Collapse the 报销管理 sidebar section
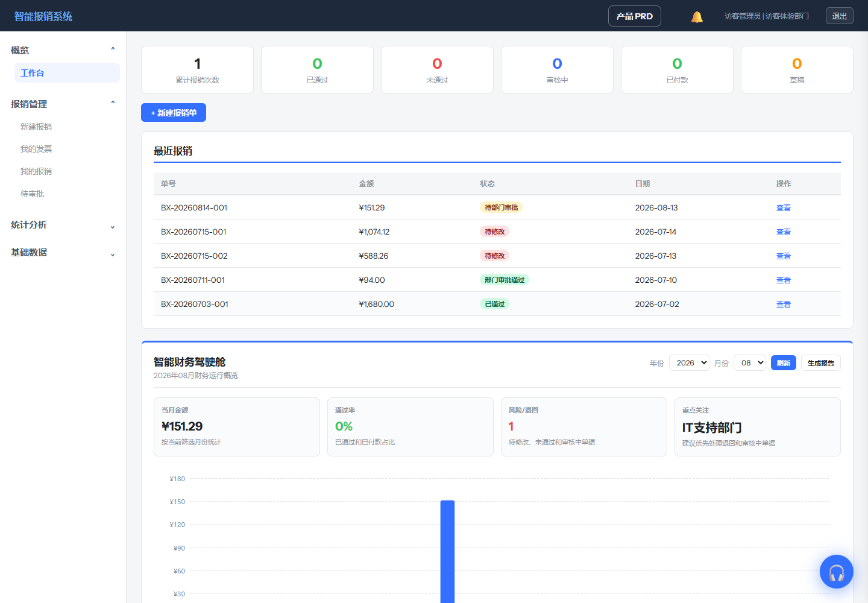 63,104
